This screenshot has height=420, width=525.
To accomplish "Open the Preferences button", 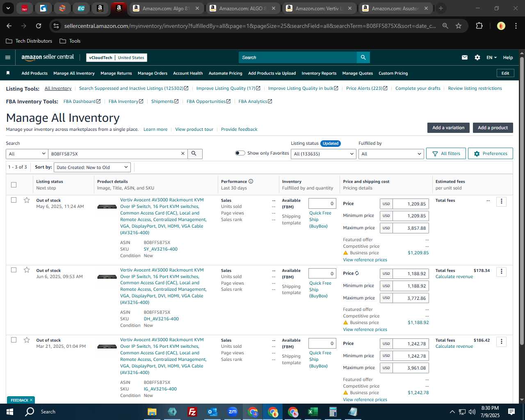I will pos(491,153).
